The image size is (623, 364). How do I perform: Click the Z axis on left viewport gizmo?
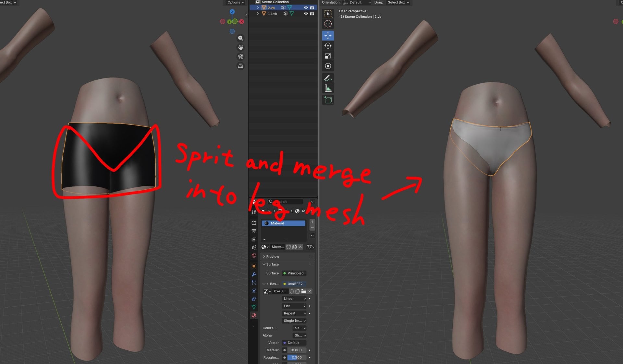tap(232, 12)
